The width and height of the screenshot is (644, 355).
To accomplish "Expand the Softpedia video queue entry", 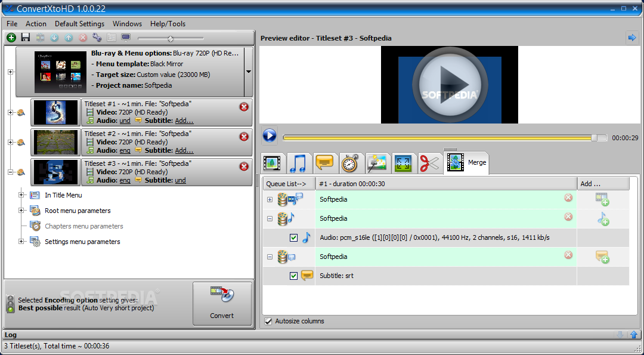I will 270,200.
